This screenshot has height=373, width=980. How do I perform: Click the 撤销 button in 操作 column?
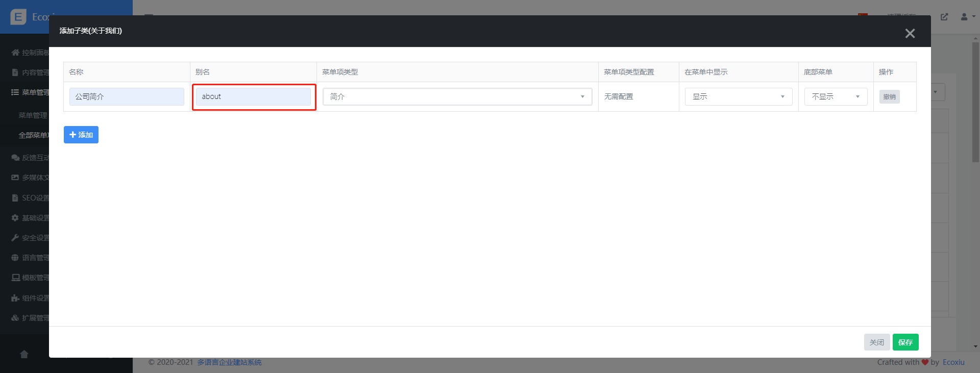pyautogui.click(x=889, y=96)
